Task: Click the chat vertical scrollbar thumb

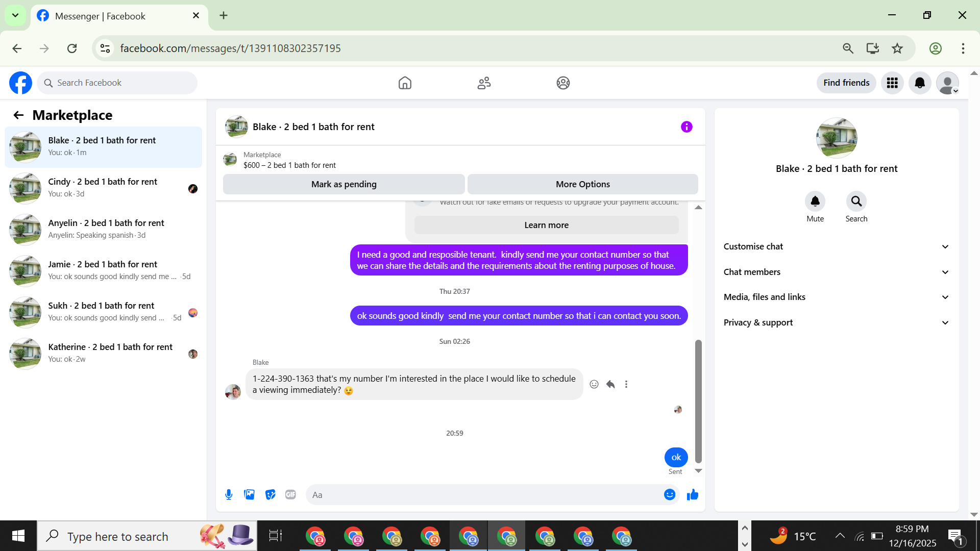Action: pyautogui.click(x=698, y=402)
